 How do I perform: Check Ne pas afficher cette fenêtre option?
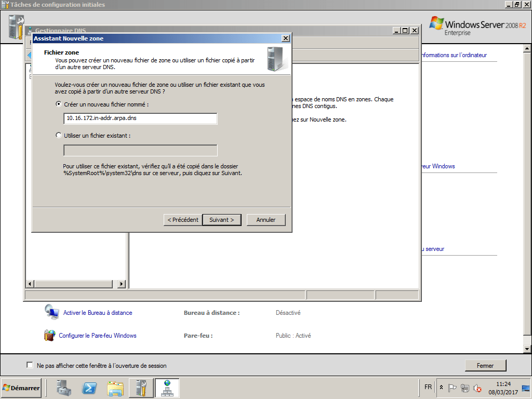30,365
